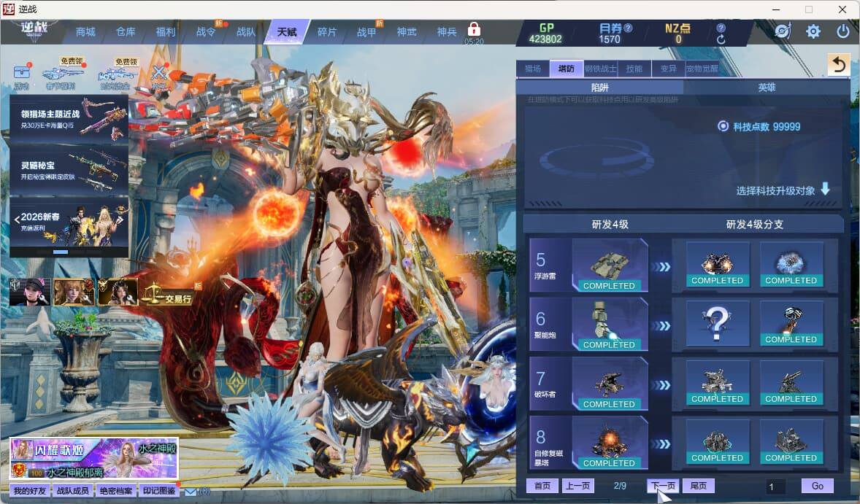Click the GP currency amount 423802
Viewport: 860px width, 504px height.
tap(545, 39)
